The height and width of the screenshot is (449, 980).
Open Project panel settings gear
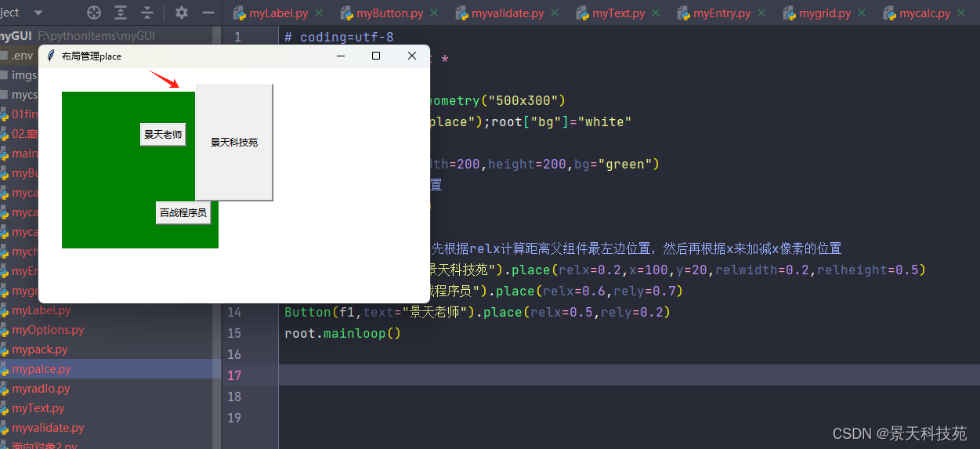tap(182, 13)
